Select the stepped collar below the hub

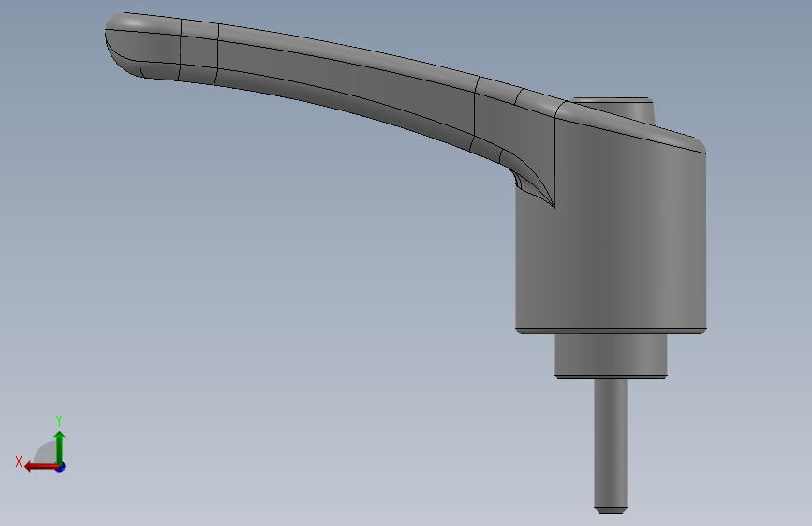pyautogui.click(x=611, y=356)
